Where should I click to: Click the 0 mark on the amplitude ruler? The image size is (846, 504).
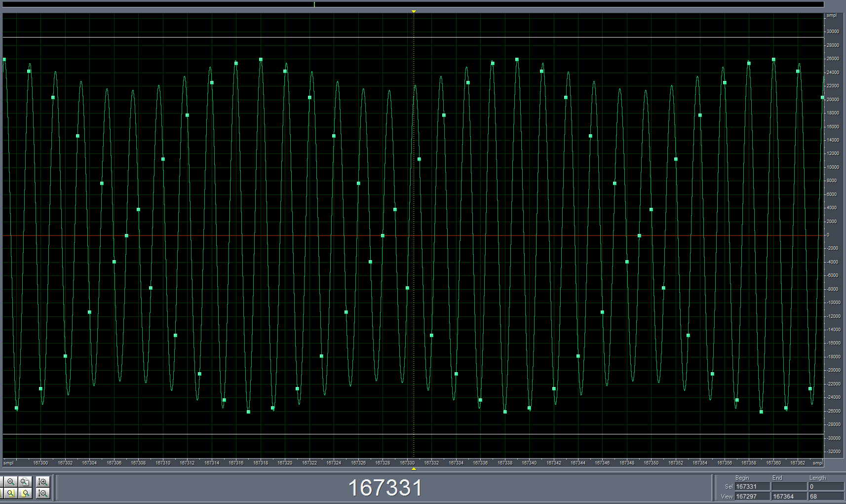[828, 235]
